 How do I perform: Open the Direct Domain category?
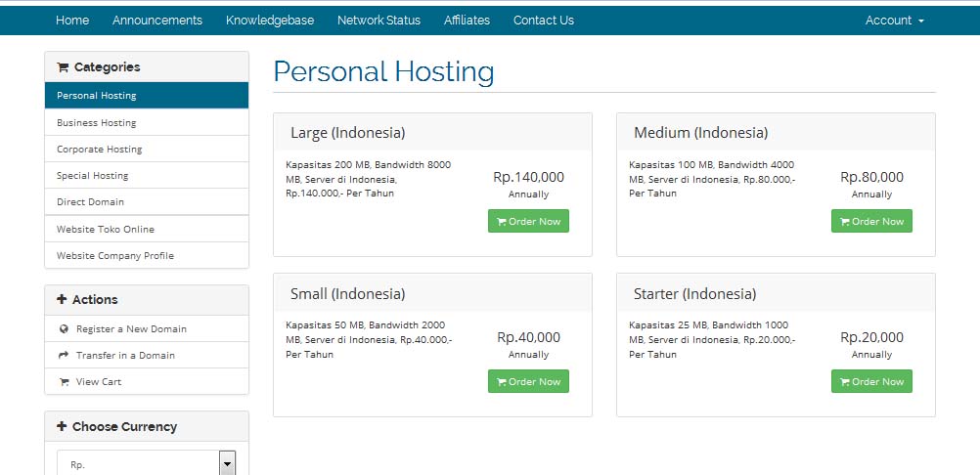tap(91, 202)
